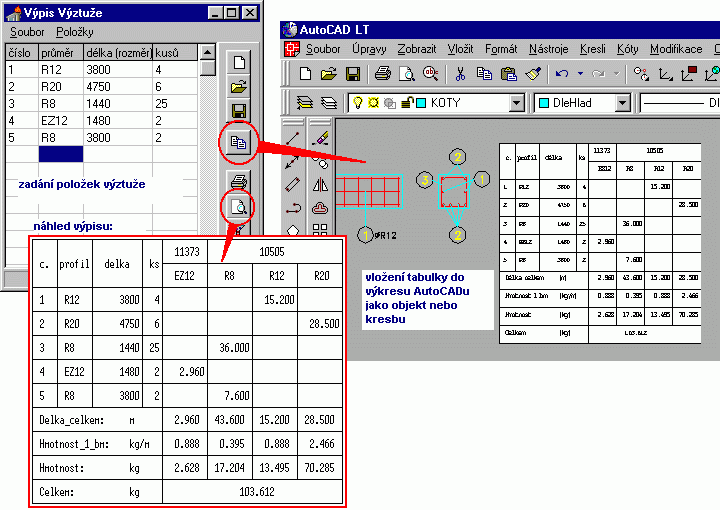Open the Redo history dropdown arrow
This screenshot has width=720, height=510.
click(x=617, y=73)
